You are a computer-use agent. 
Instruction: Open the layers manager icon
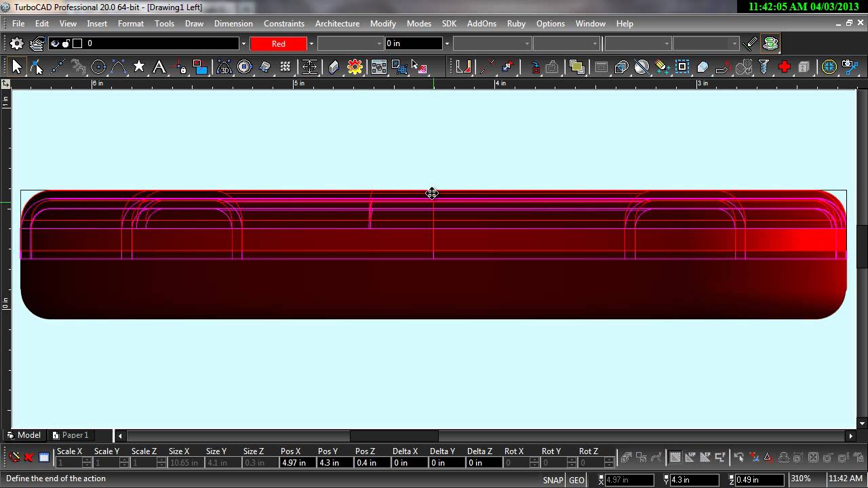(37, 43)
